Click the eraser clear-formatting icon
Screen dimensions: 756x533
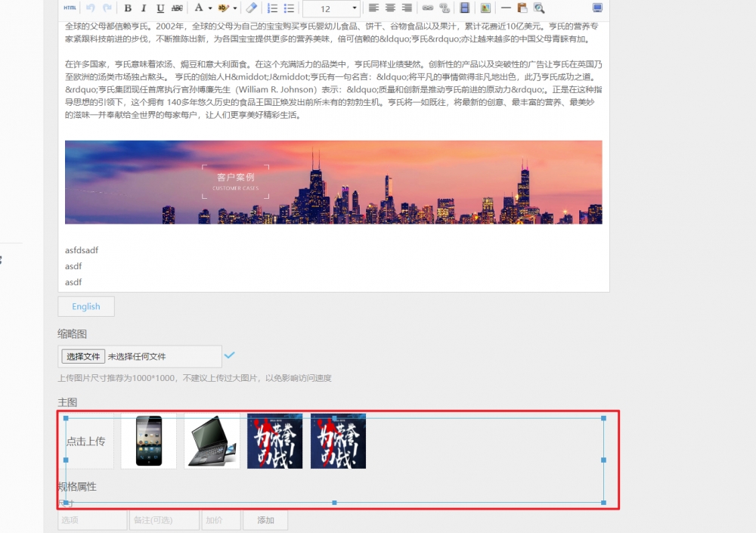[x=251, y=8]
